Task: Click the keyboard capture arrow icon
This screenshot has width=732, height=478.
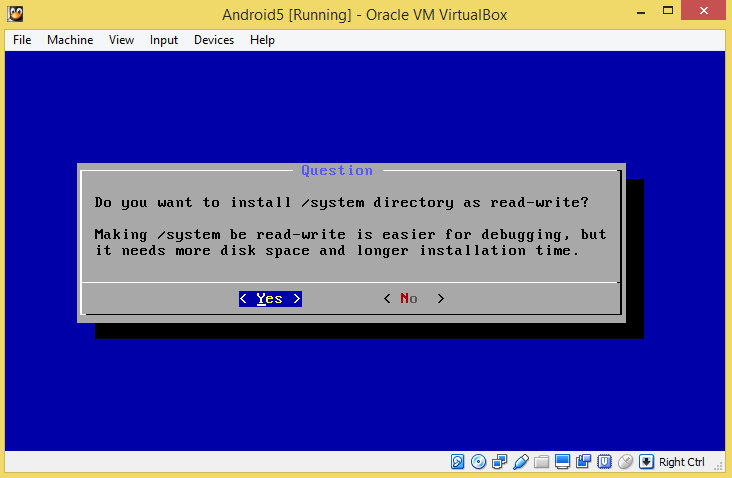Action: tap(647, 462)
